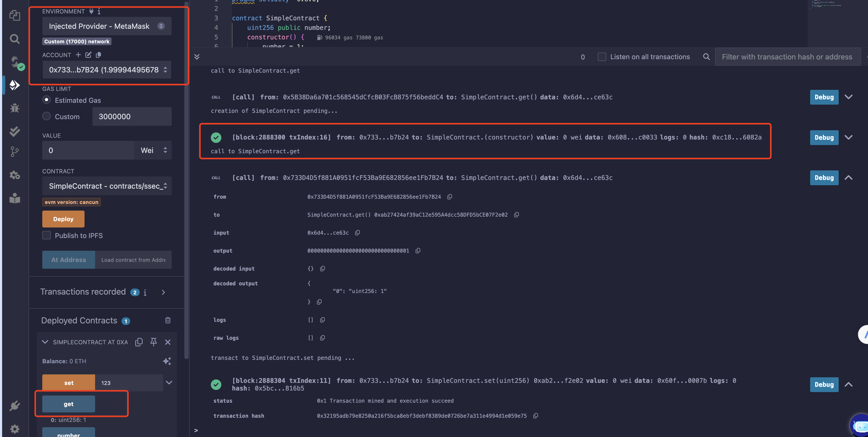Open the Environment provider dropdown
This screenshot has width=868, height=437.
[106, 26]
